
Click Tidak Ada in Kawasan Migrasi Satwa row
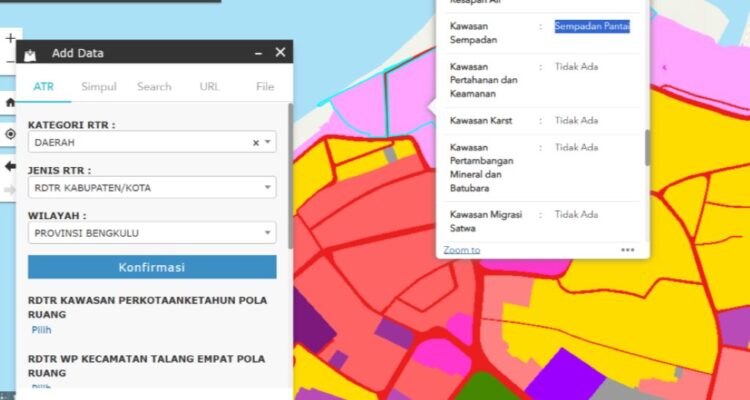[576, 214]
